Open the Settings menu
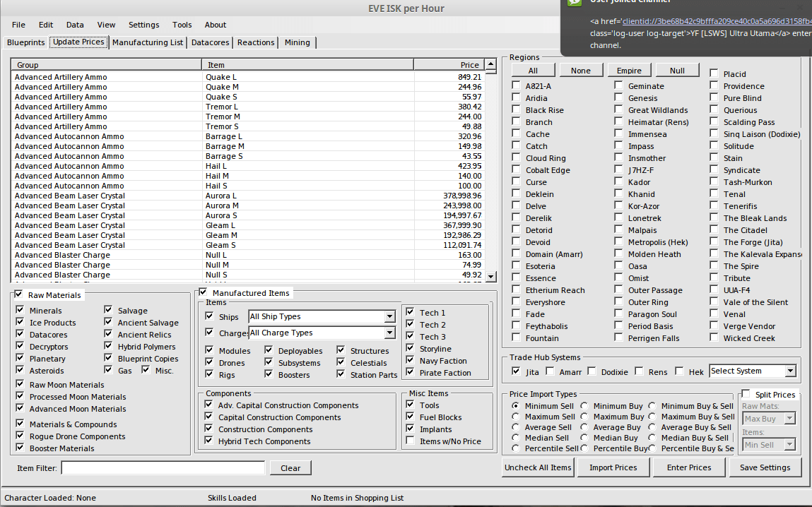Viewport: 812px width, 507px height. 143,25
